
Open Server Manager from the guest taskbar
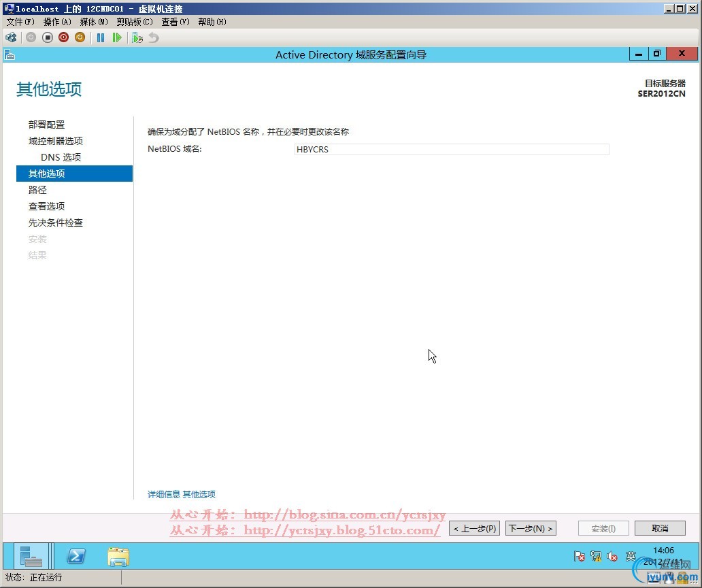tap(31, 556)
